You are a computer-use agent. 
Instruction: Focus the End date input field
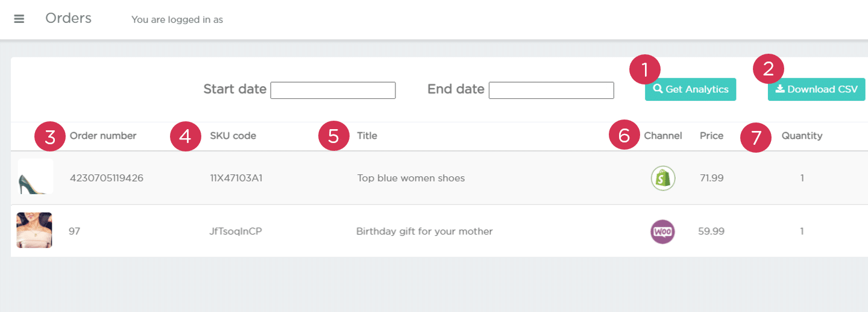pos(551,91)
